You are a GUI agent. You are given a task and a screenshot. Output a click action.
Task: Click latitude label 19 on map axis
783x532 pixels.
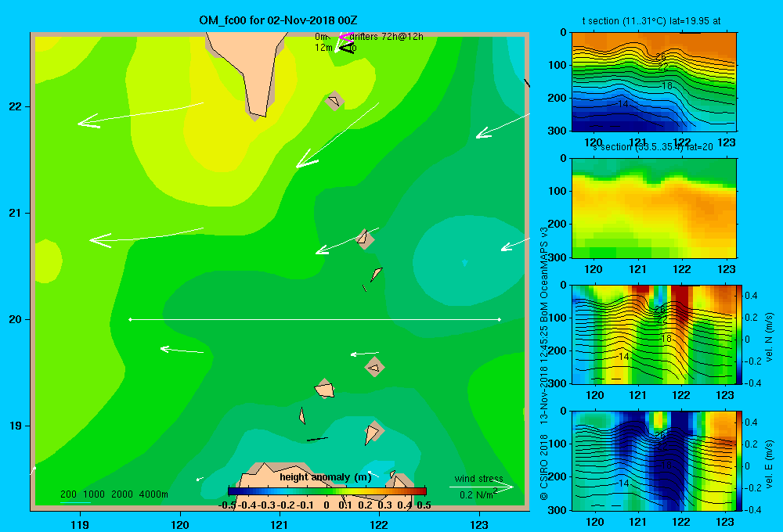pos(15,426)
